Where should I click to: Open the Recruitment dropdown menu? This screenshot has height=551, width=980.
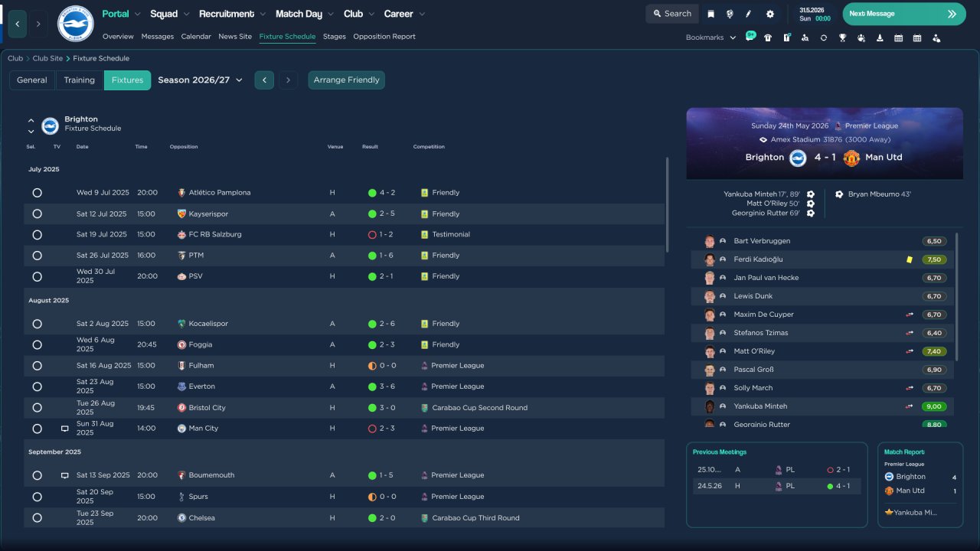[x=233, y=14]
